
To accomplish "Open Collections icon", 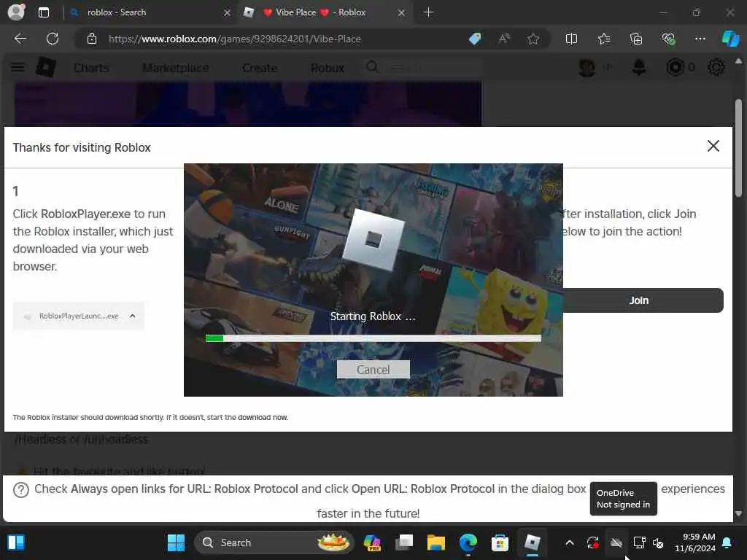I will click(x=636, y=39).
